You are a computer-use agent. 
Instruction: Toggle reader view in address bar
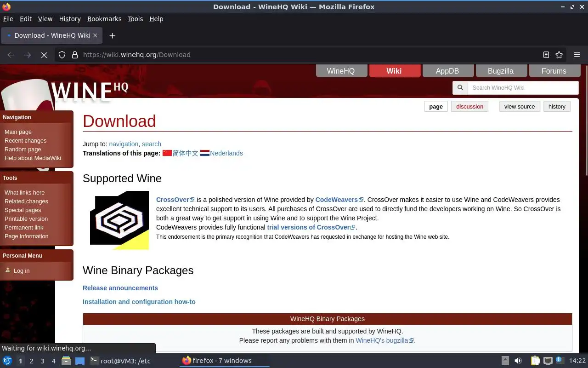click(546, 55)
